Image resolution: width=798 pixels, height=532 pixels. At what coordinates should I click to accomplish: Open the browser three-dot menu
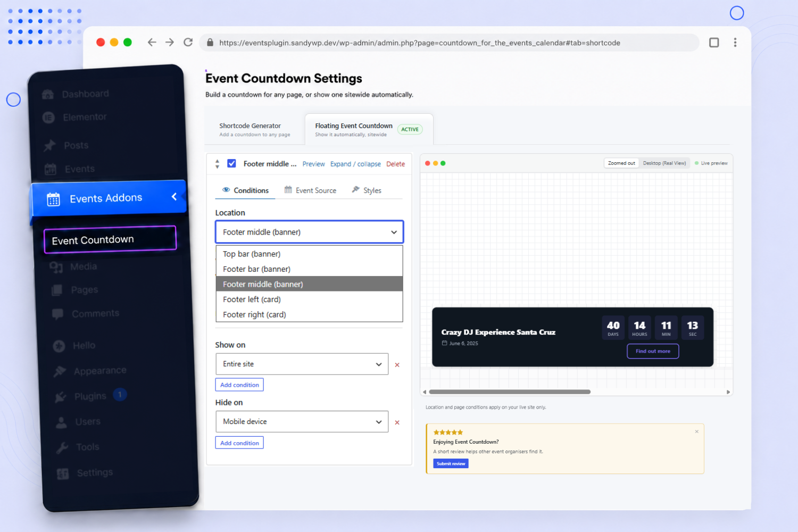(x=735, y=43)
